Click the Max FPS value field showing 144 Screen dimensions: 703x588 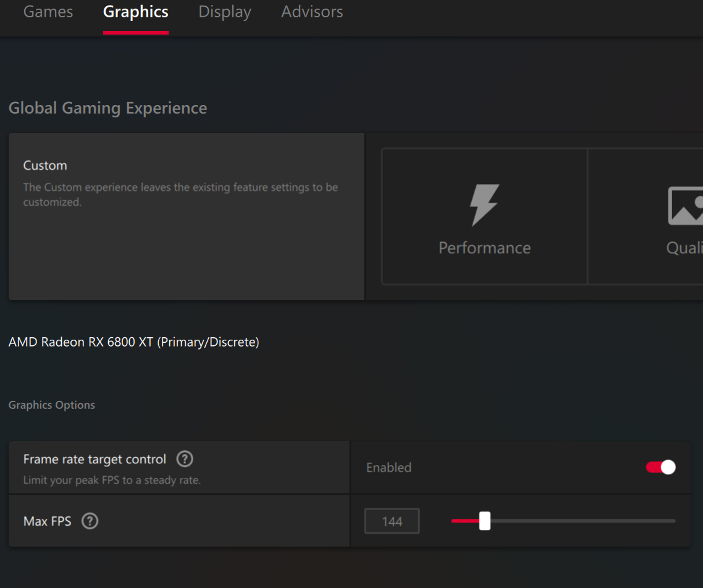point(392,521)
